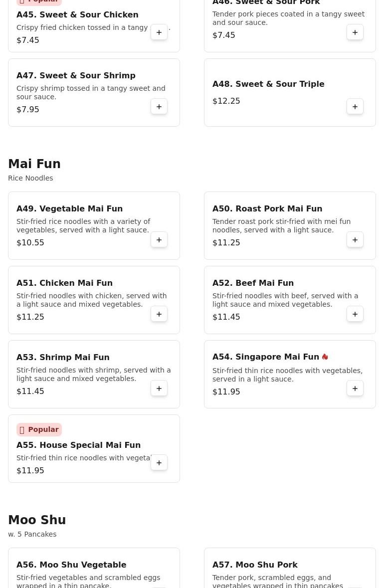Select the A57 Moo Shu Pork item
This screenshot has width=384, height=588.
tap(255, 565)
